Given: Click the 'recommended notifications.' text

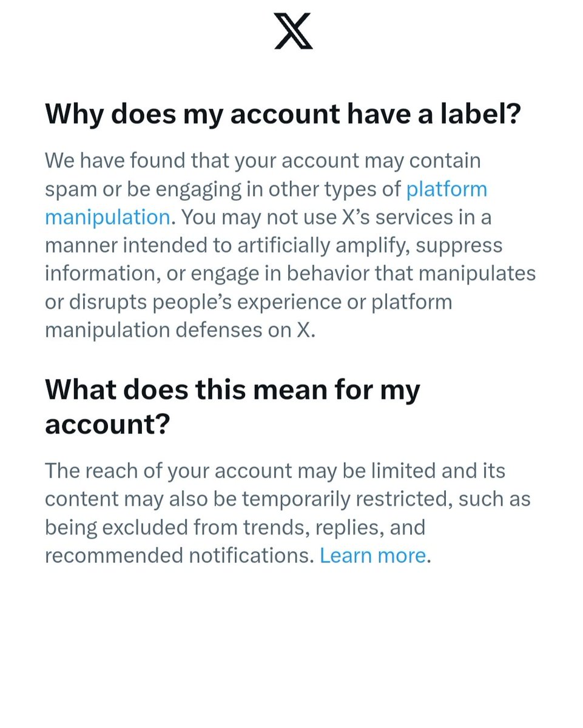Looking at the screenshot, I should click(x=180, y=555).
